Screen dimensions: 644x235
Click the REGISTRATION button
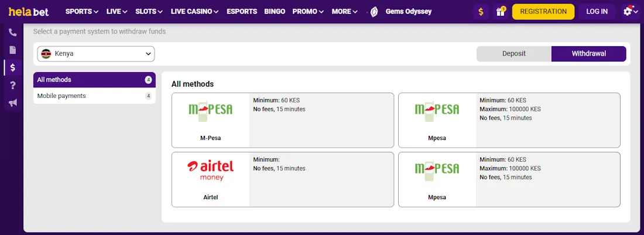pos(543,12)
